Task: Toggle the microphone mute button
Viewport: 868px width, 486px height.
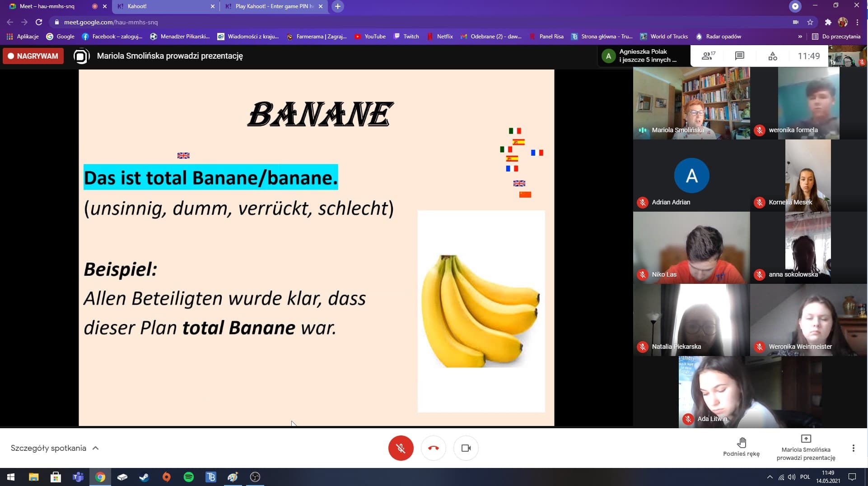Action: (x=401, y=448)
